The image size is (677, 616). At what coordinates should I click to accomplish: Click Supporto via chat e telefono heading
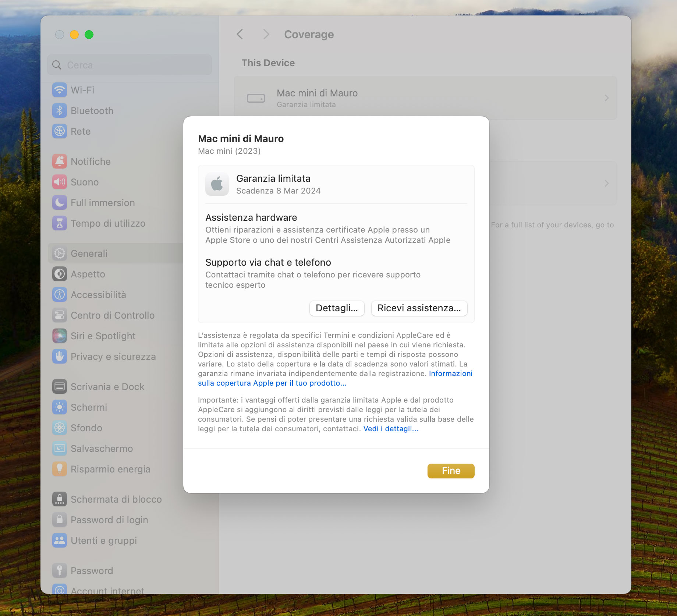pos(268,262)
